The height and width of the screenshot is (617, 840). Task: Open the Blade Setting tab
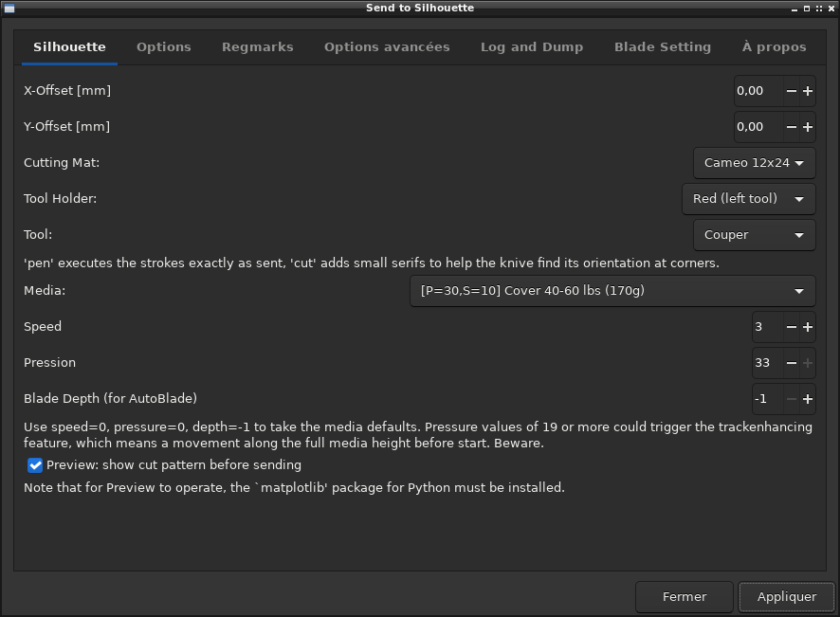[662, 46]
